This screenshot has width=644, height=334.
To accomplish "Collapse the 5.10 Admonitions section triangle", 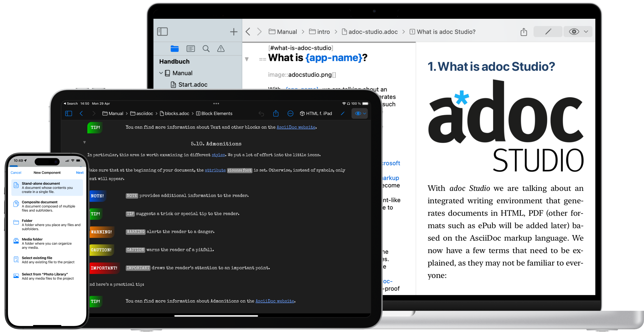I will [84, 142].
